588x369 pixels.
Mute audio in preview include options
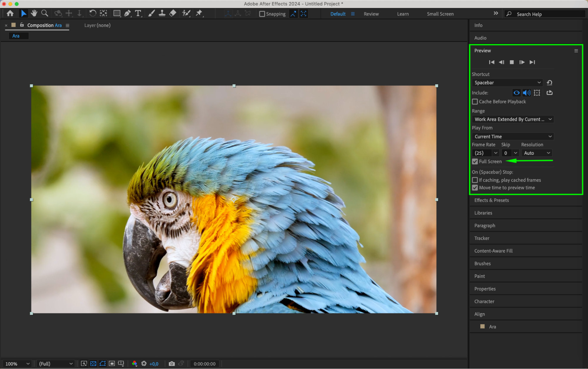527,93
